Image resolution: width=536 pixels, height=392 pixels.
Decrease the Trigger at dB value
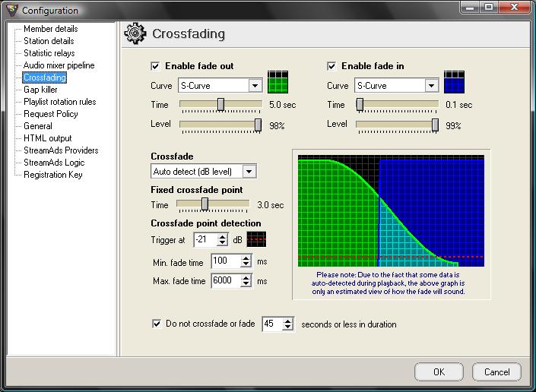(223, 243)
